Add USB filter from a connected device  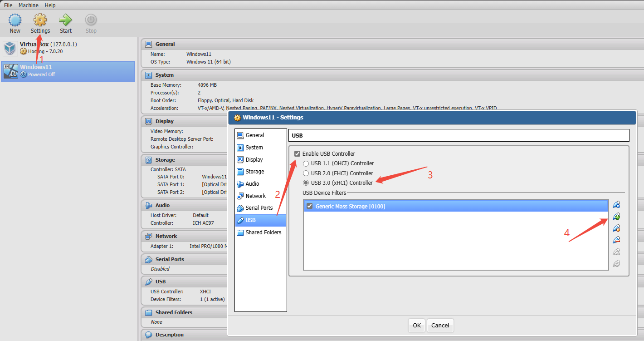click(616, 217)
